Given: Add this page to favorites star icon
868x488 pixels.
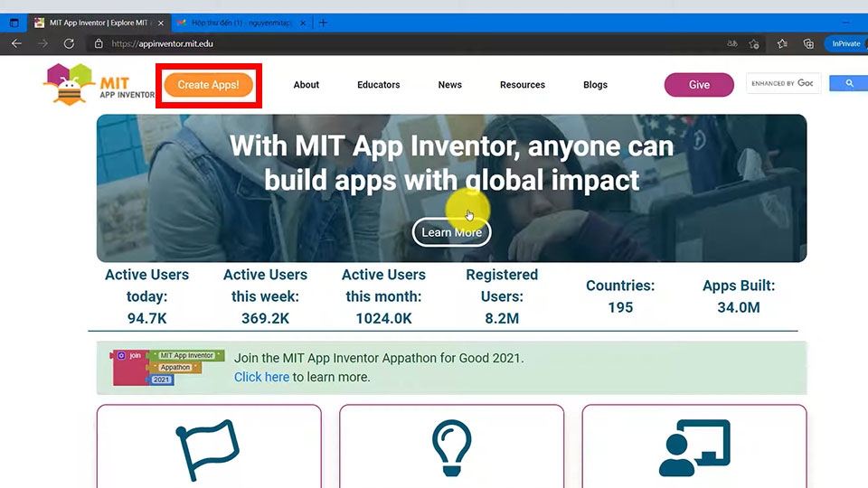Looking at the screenshot, I should click(754, 43).
